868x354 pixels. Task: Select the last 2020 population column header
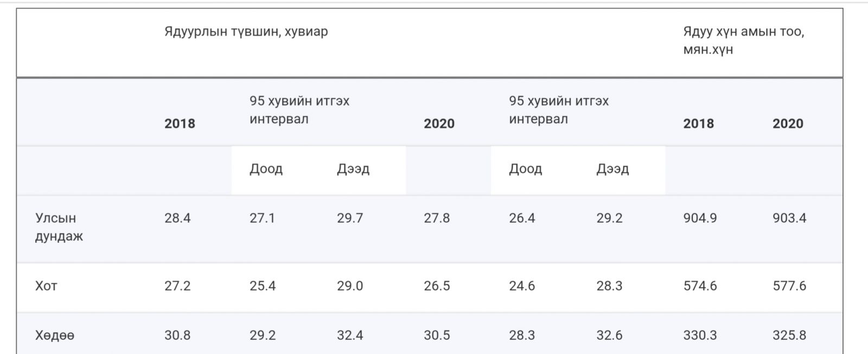(x=788, y=124)
